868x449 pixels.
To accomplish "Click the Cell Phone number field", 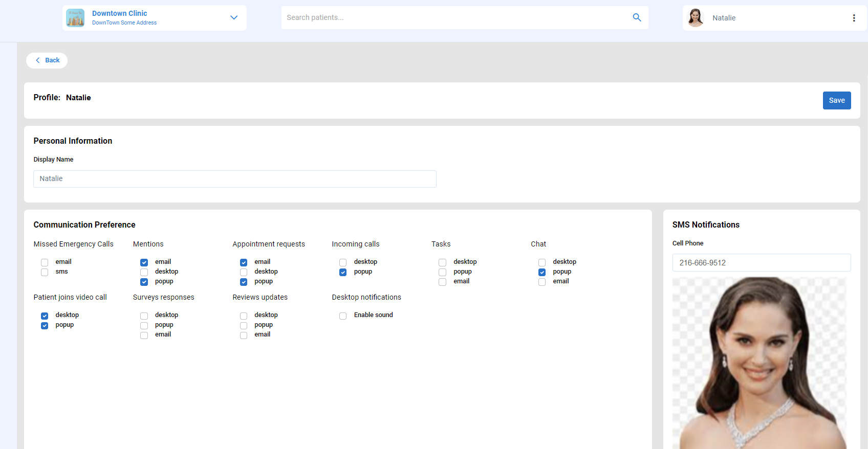I will point(761,263).
